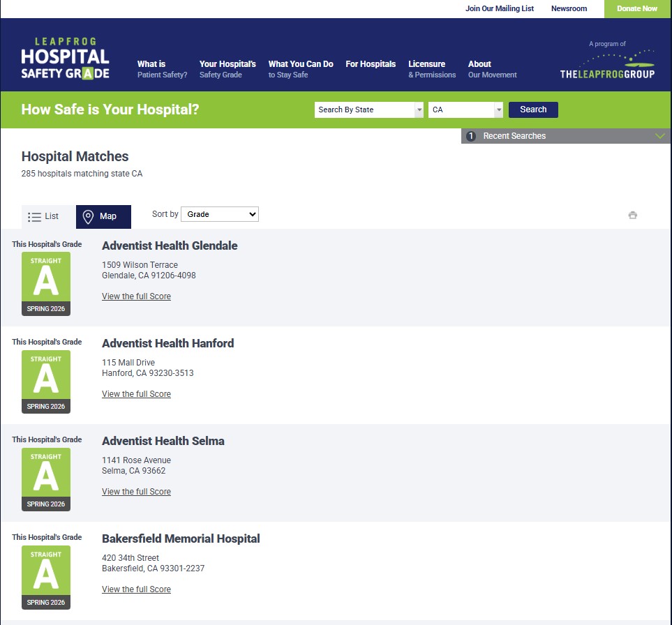Click the print icon

coord(632,215)
